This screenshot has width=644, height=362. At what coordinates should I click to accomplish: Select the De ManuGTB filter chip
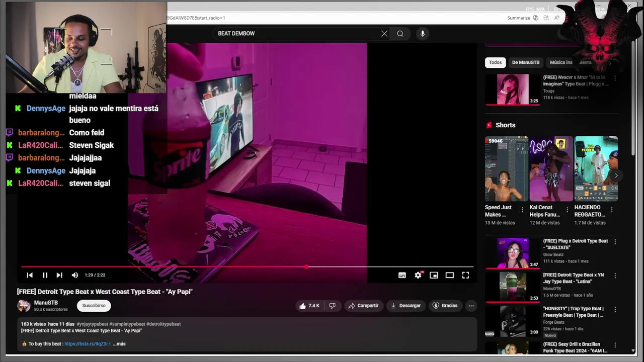pos(526,62)
